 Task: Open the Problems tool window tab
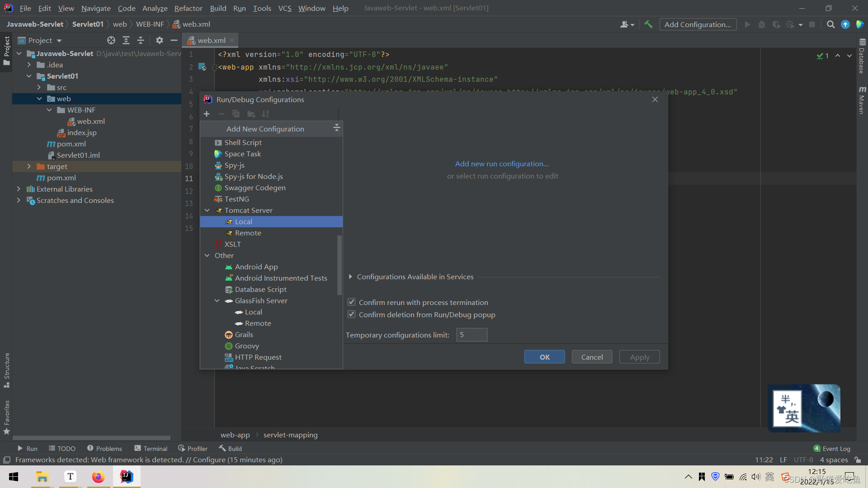pyautogui.click(x=104, y=448)
